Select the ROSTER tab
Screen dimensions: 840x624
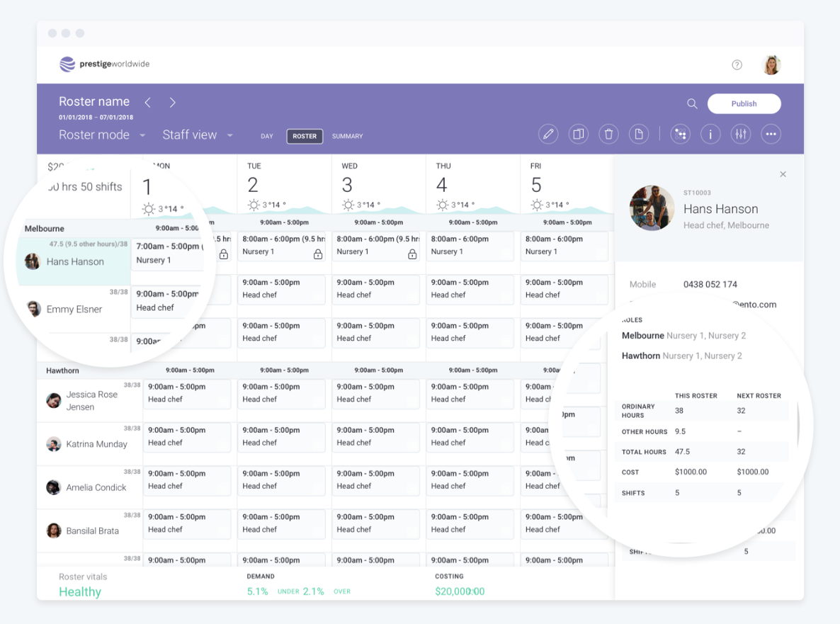[x=305, y=137]
